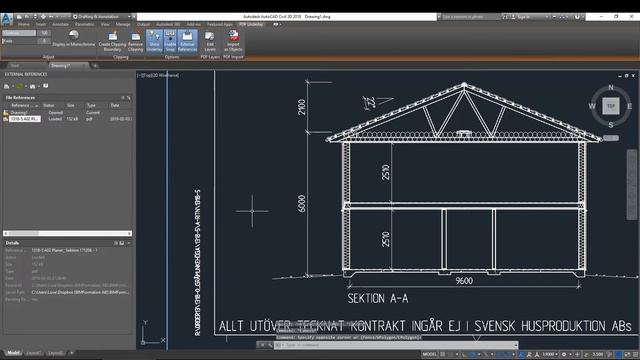Click the Contrast value field in Adjust panel
The image size is (640, 360).
point(44,33)
